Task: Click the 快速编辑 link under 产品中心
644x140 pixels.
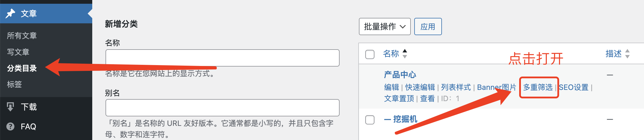Action: (420, 87)
